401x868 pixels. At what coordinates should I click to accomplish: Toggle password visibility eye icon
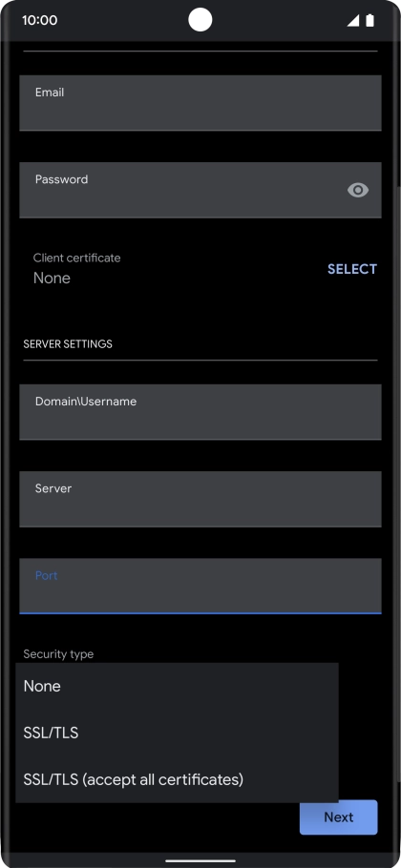[358, 191]
